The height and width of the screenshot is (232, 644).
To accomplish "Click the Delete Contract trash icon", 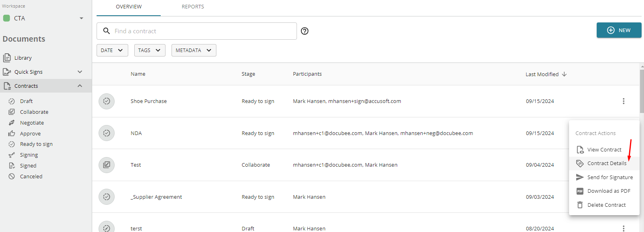I will coord(580,205).
